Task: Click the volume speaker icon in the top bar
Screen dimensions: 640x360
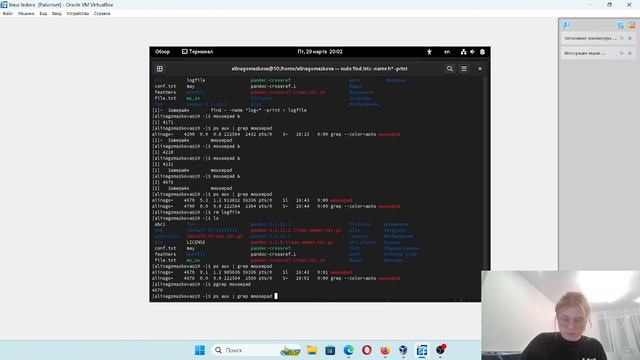Action: 473,52
